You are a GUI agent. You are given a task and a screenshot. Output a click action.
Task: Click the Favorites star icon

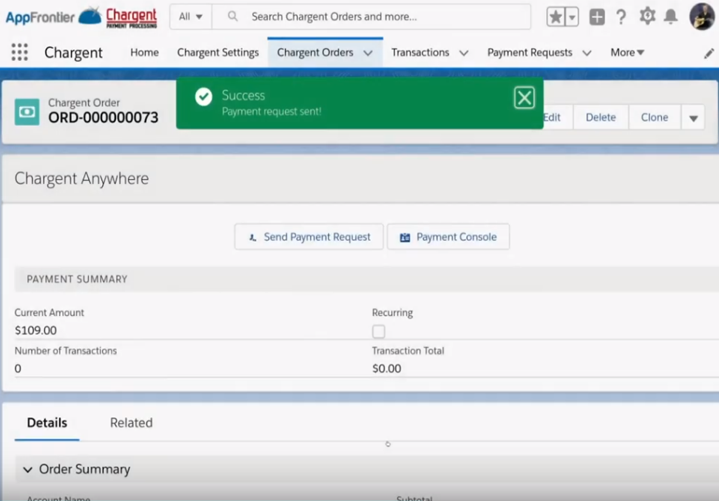tap(555, 17)
